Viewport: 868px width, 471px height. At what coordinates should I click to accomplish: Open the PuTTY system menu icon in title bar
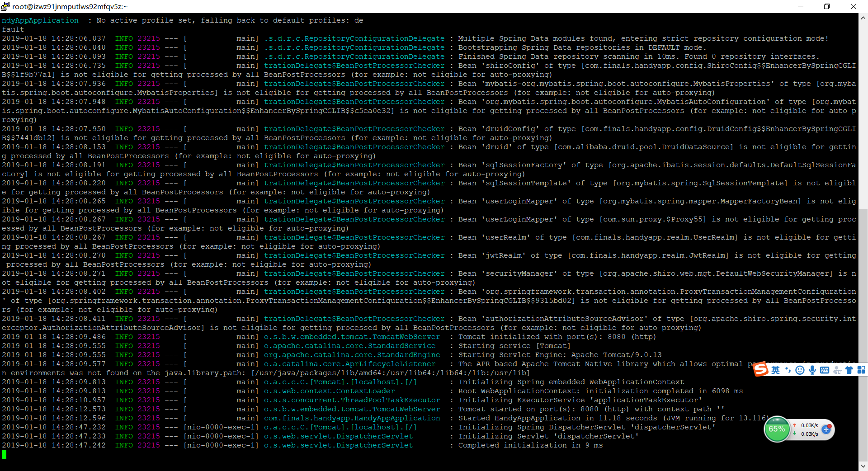point(5,6)
